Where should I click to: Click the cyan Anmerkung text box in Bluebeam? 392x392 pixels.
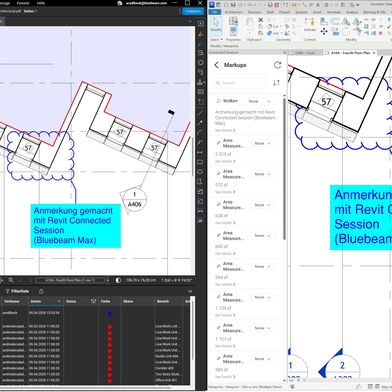(x=76, y=226)
